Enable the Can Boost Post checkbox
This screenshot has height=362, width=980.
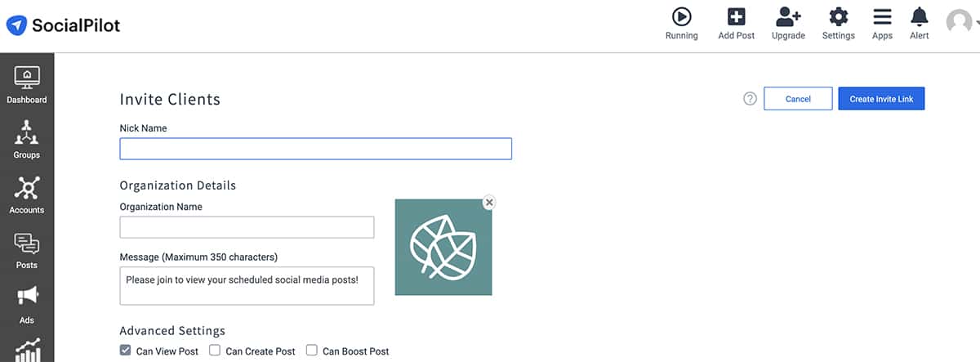click(x=311, y=351)
